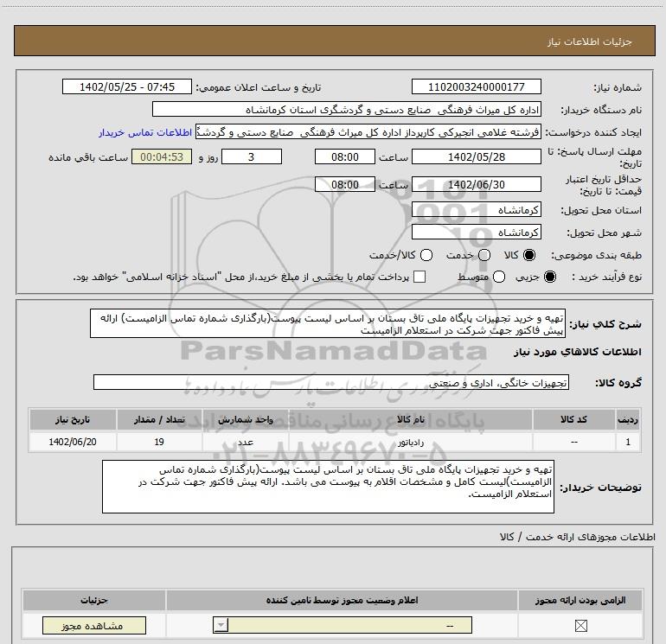Click the تعداد / مقدار column header
The height and width of the screenshot is (644, 666).
point(159,419)
